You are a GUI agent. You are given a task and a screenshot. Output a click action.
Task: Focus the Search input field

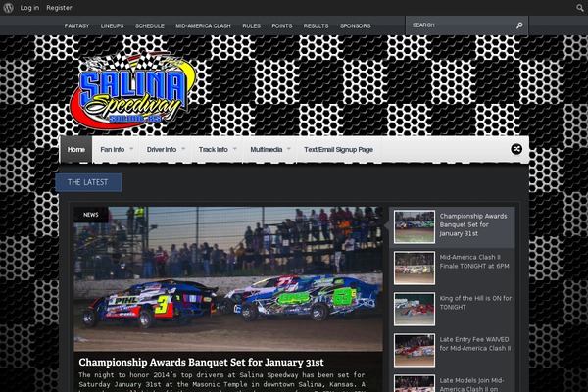pyautogui.click(x=461, y=25)
